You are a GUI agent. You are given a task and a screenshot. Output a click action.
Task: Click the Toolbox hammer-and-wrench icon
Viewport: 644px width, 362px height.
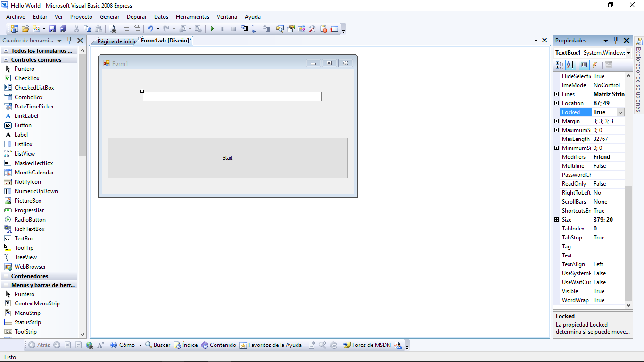click(x=312, y=29)
